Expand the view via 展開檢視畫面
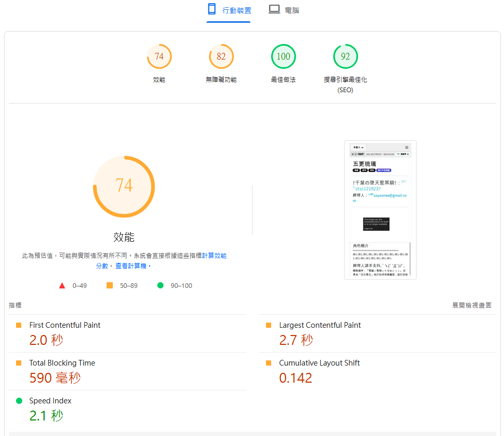 [471, 306]
